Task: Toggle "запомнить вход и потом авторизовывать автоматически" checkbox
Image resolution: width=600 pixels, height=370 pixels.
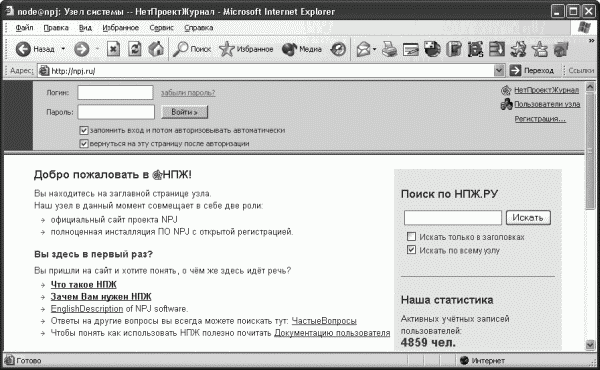Action: click(84, 130)
